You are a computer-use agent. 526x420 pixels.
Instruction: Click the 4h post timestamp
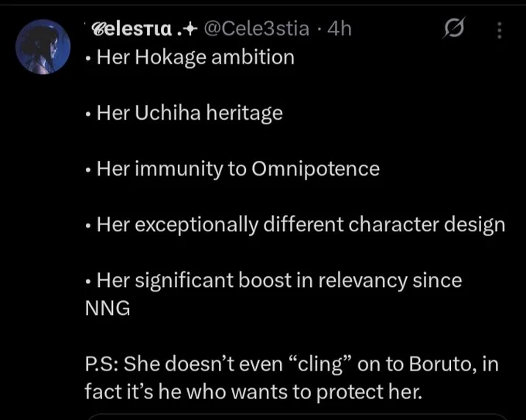pyautogui.click(x=339, y=29)
